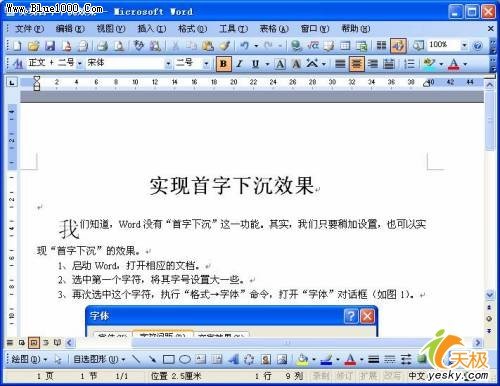This screenshot has width=500, height=386.
Task: Open the Font Color dropdown arrow in formatting toolbar
Action: coord(465,63)
